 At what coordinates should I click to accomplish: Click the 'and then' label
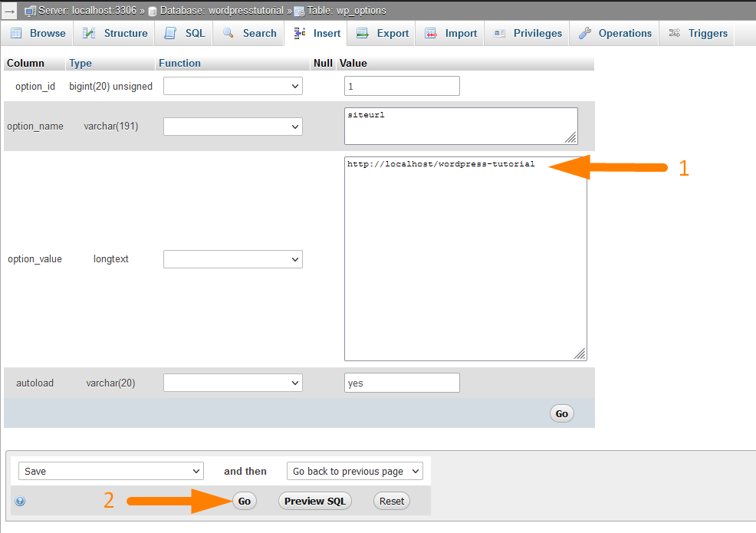click(x=245, y=471)
